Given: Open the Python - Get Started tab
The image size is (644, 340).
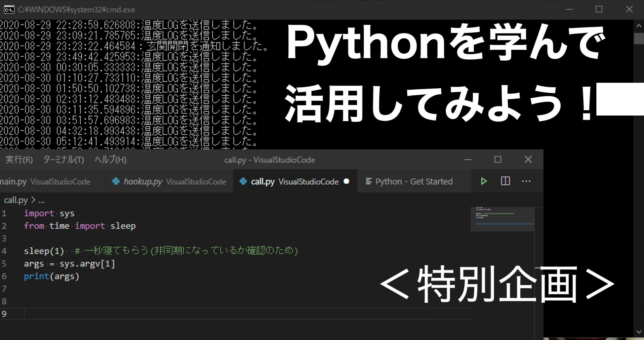Looking at the screenshot, I should click(x=414, y=181).
